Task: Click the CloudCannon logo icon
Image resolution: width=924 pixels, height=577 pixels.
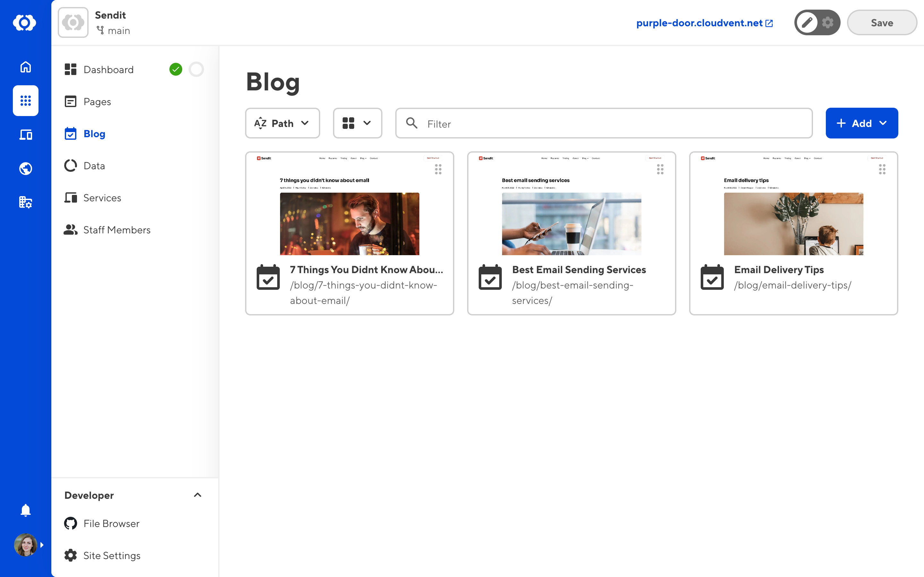Action: (24, 23)
